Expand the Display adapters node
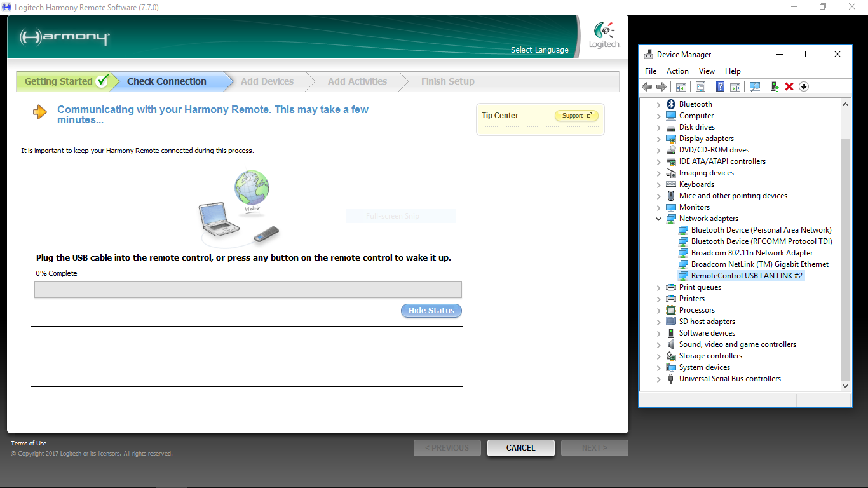The height and width of the screenshot is (488, 868). click(658, 139)
